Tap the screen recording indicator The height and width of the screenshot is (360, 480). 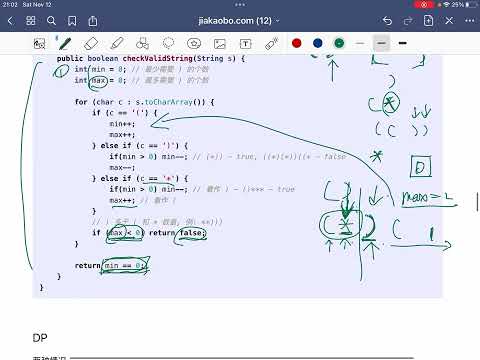tap(424, 5)
